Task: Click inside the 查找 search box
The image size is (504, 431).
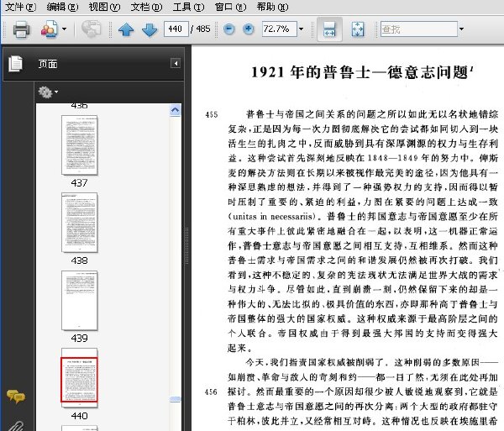Action: click(x=419, y=29)
